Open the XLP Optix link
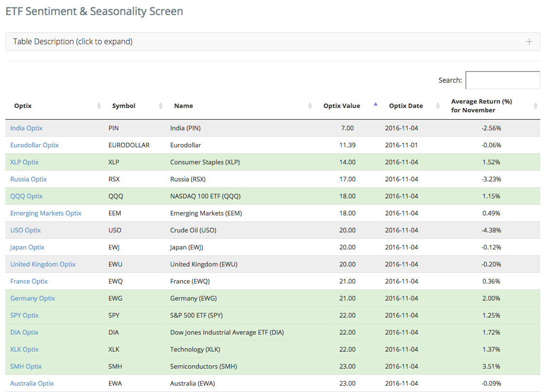Image resolution: width=550 pixels, height=392 pixels. tap(24, 162)
